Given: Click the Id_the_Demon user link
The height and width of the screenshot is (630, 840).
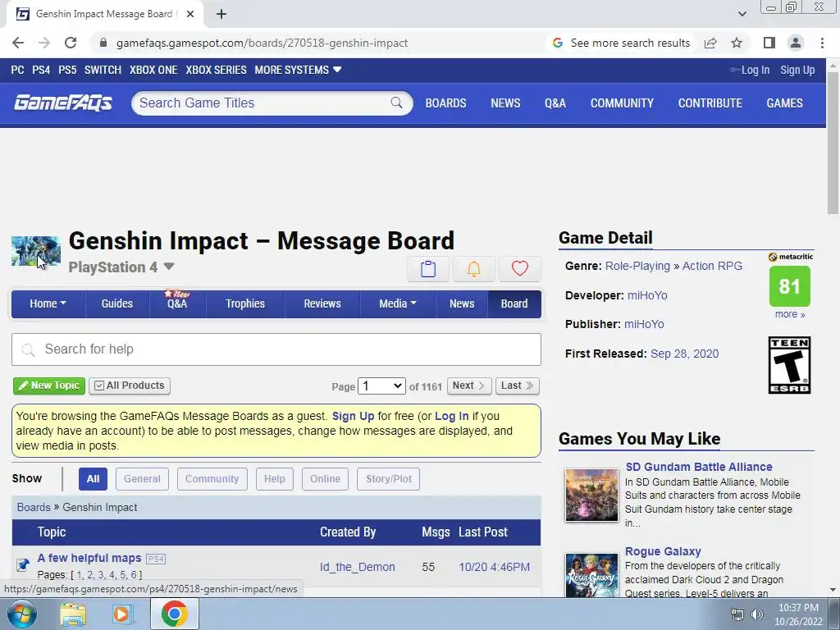Looking at the screenshot, I should coord(358,567).
